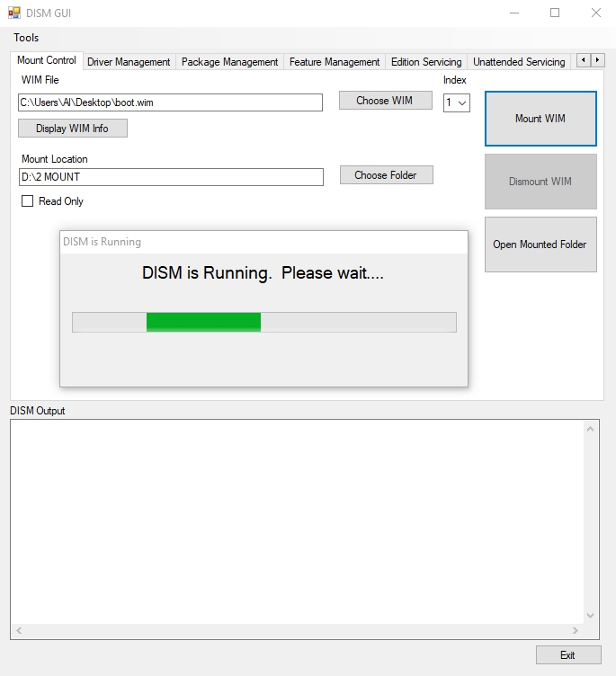Click the Choose Folder button

pyautogui.click(x=386, y=175)
